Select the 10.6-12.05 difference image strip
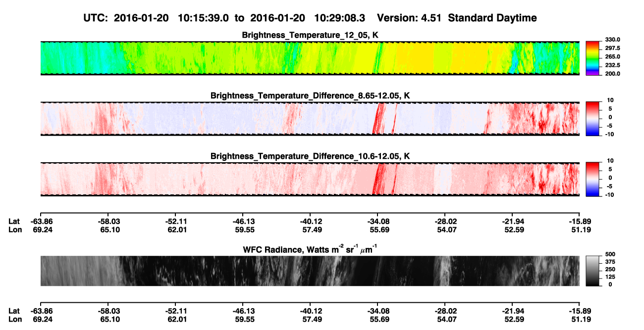The height and width of the screenshot is (330, 644). point(310,179)
